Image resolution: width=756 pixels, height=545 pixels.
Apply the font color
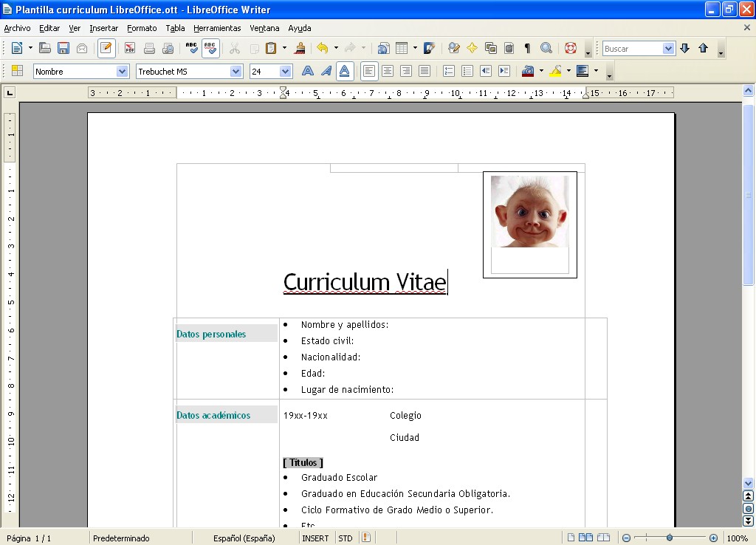point(528,72)
